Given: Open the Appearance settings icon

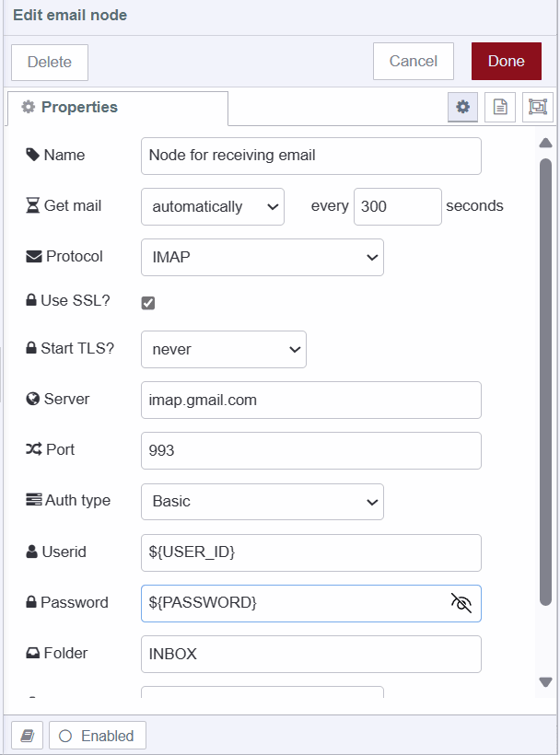Looking at the screenshot, I should click(537, 106).
